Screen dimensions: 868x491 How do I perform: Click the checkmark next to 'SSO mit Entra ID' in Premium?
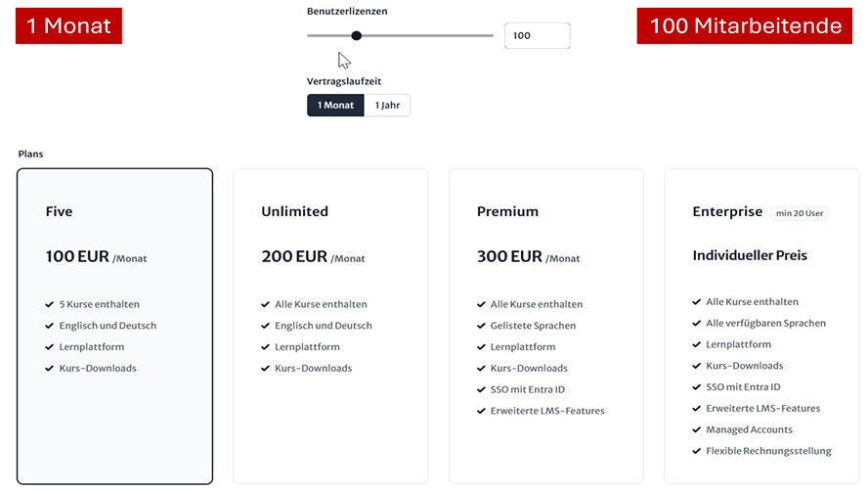coord(482,389)
